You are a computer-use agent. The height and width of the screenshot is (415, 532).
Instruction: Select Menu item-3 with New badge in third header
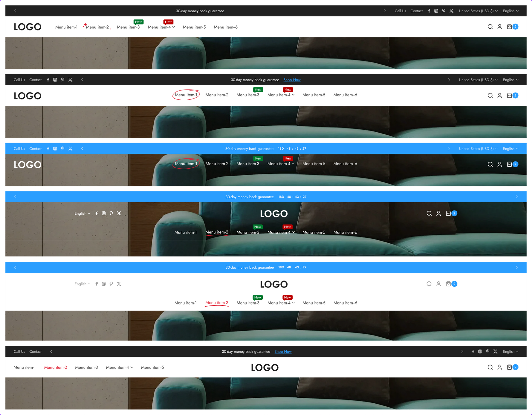[x=248, y=164]
